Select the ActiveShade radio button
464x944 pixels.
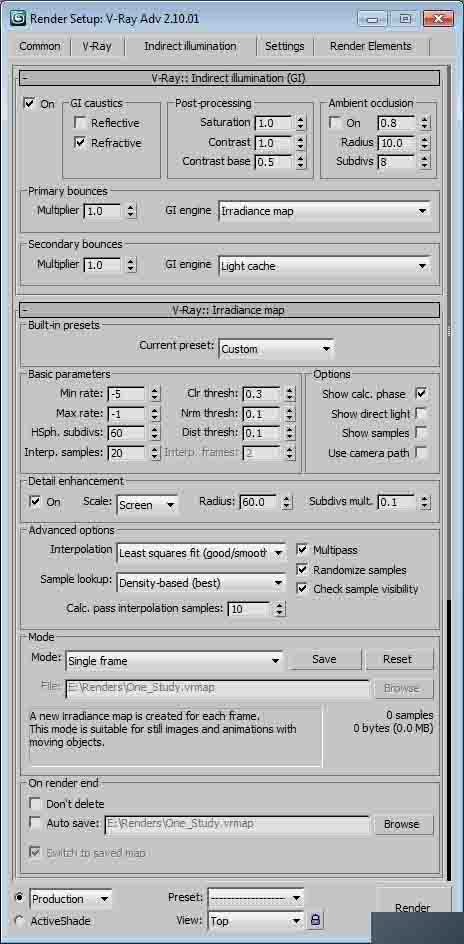(19, 921)
